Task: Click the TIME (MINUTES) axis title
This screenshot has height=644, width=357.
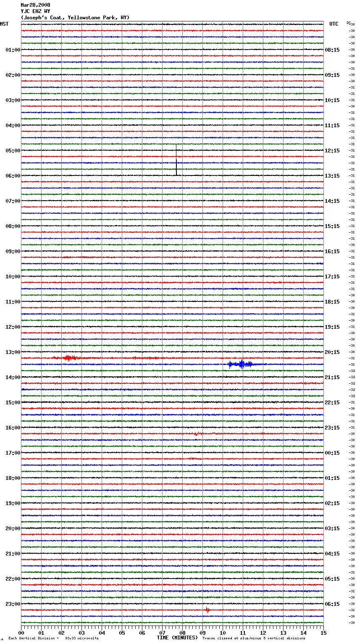Action: click(x=177, y=638)
